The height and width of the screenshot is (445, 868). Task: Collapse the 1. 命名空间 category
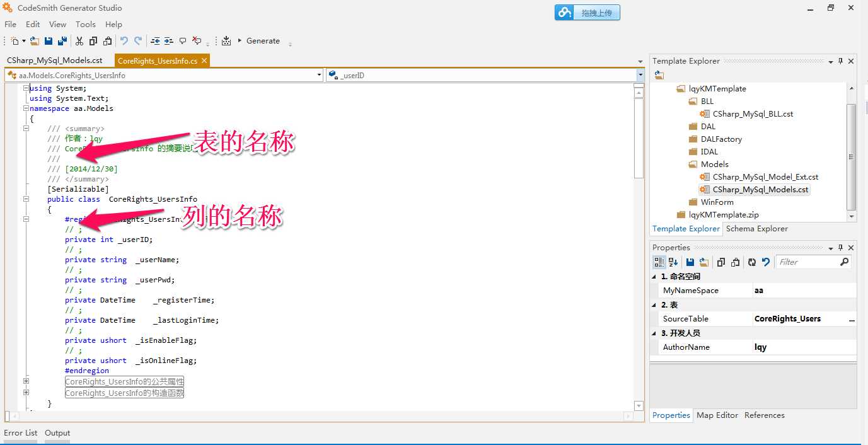(x=654, y=277)
